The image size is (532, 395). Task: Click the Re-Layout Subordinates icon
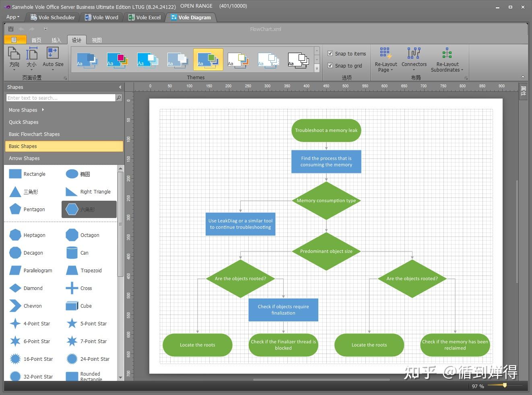tap(447, 53)
